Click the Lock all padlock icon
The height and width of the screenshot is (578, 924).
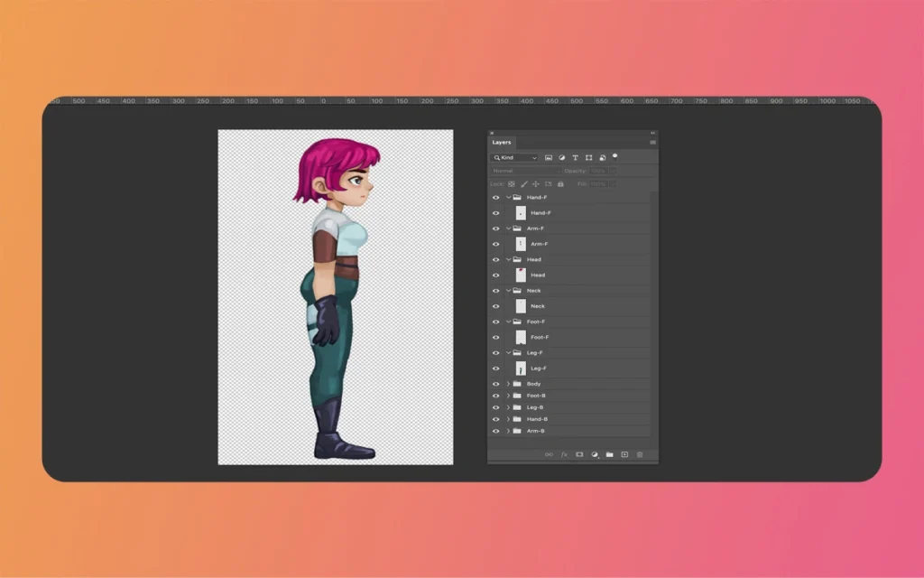[x=560, y=182]
